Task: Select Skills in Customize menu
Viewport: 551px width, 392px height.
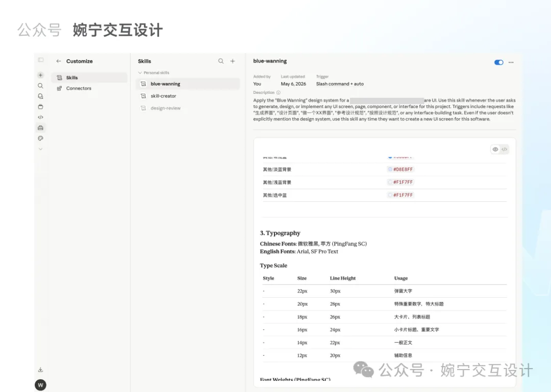Action: point(89,77)
